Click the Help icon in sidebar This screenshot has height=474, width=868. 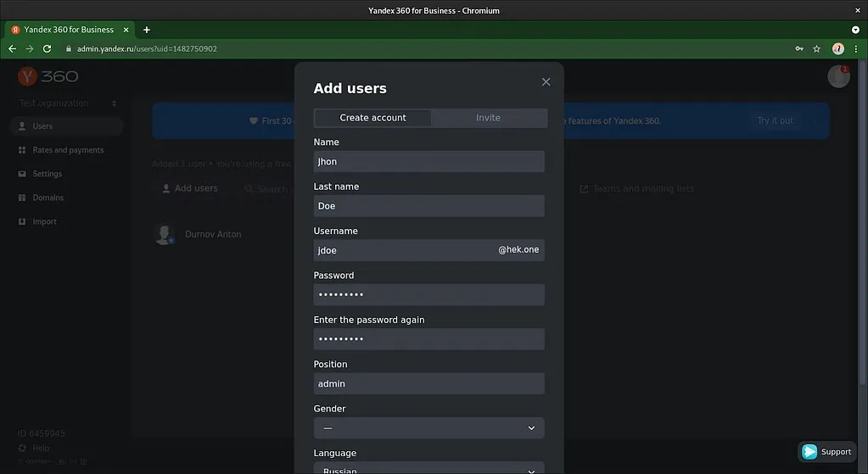[22, 448]
